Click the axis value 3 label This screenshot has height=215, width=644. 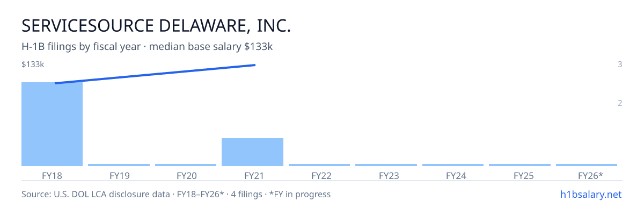click(620, 64)
